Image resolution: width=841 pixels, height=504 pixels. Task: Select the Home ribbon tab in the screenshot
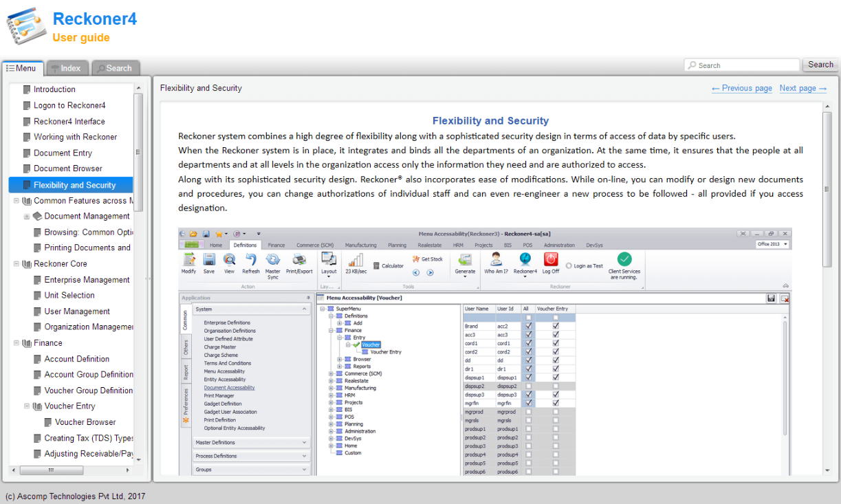point(216,245)
